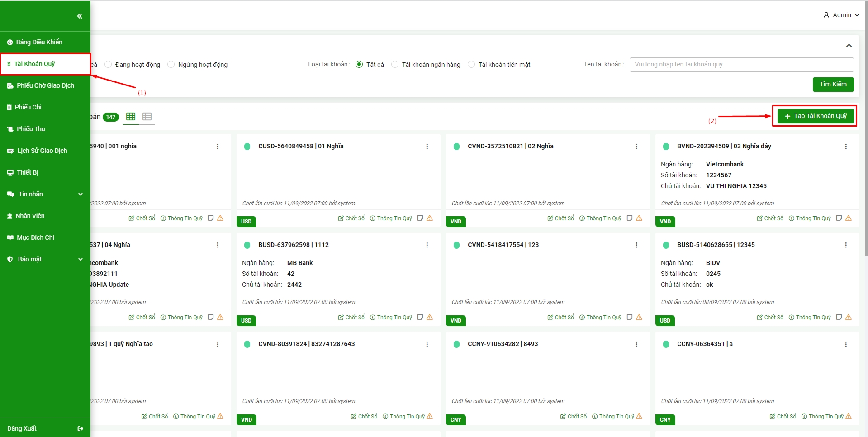Click Tạo Tài Khoản Quỹ button
Viewport: 868px width, 437px height.
(815, 116)
